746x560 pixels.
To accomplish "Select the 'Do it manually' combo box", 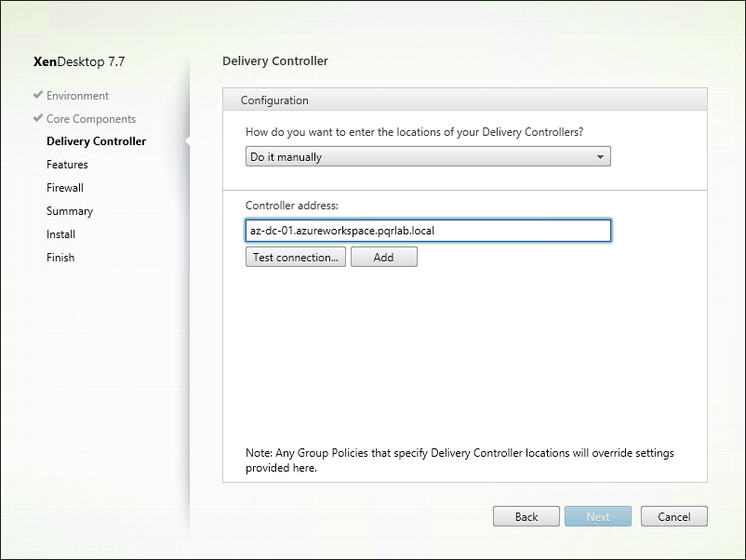I will coord(428,156).
